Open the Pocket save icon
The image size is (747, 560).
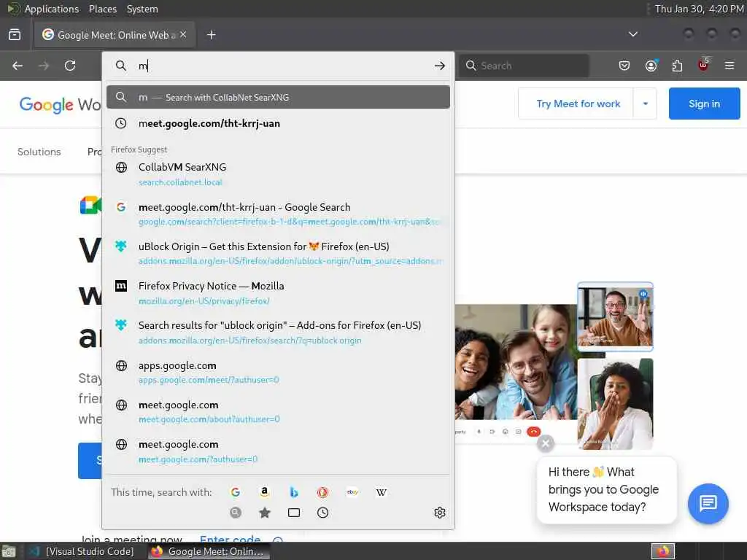(624, 66)
